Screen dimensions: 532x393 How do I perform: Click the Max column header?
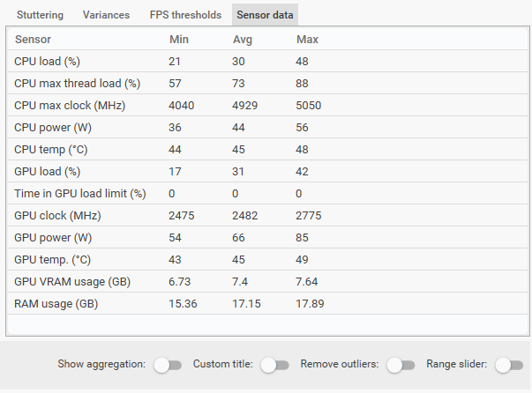click(x=307, y=40)
